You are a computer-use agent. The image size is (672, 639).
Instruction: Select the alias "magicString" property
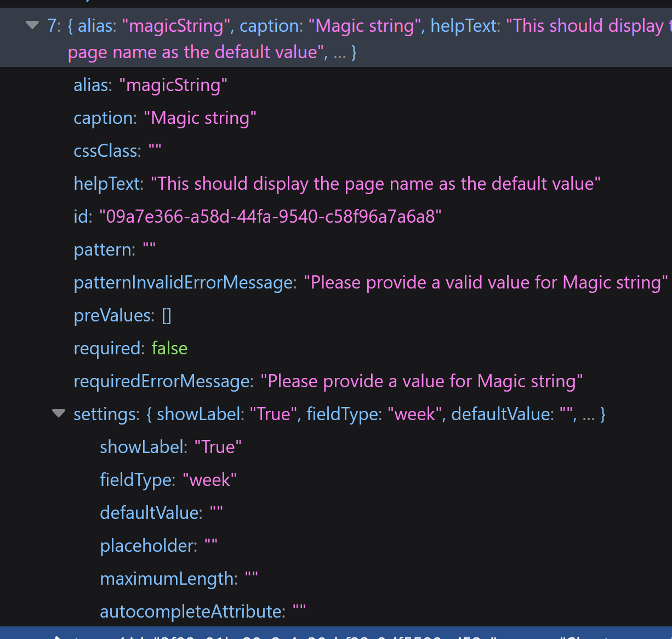pyautogui.click(x=150, y=85)
